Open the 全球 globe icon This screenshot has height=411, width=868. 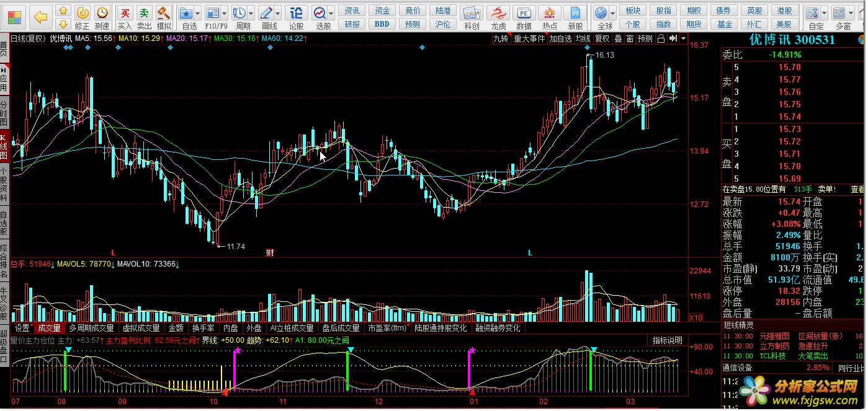click(x=601, y=12)
